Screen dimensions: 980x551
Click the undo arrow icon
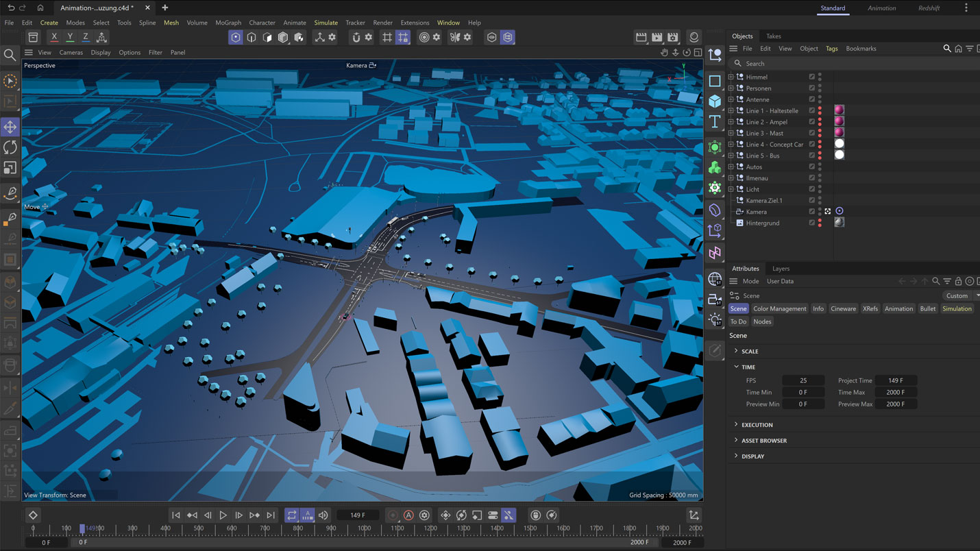tap(11, 8)
